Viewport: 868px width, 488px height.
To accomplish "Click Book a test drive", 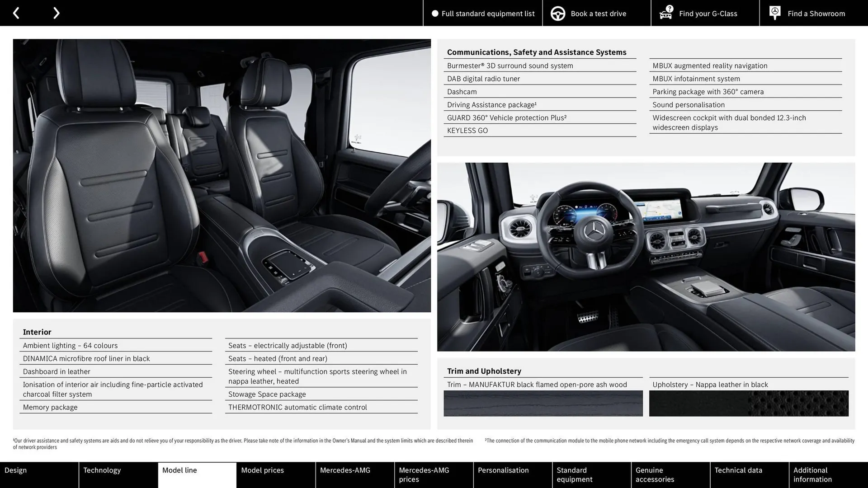I will coord(598,14).
